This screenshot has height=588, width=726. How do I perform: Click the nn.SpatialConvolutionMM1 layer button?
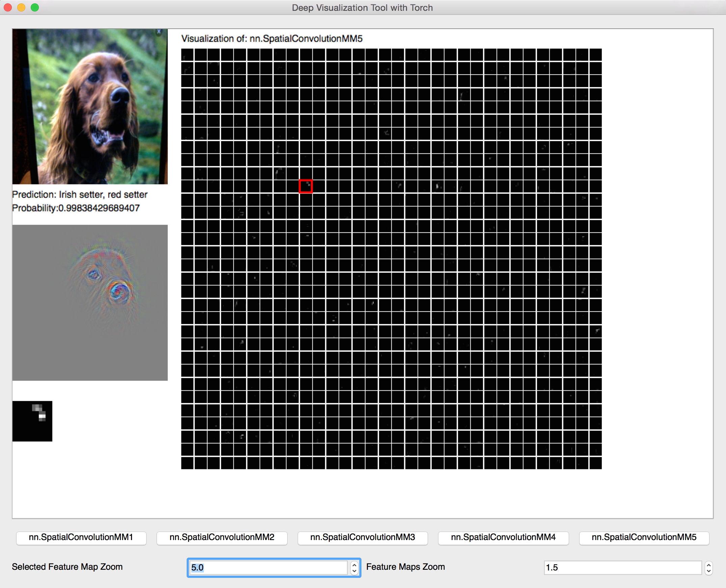[81, 537]
